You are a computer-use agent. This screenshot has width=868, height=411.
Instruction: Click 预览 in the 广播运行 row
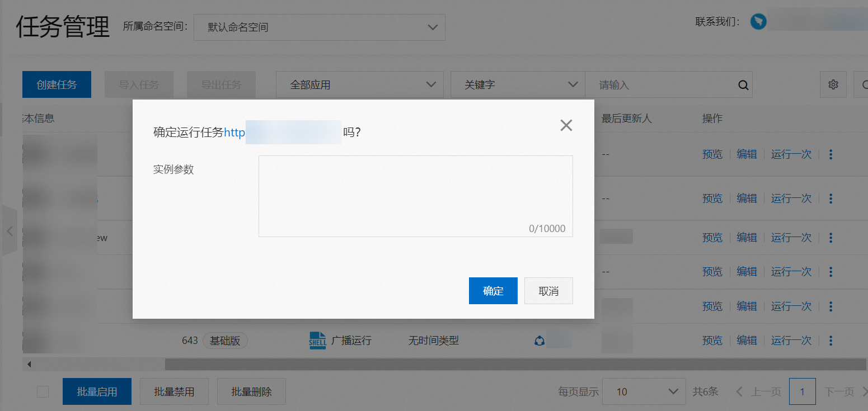click(x=712, y=341)
